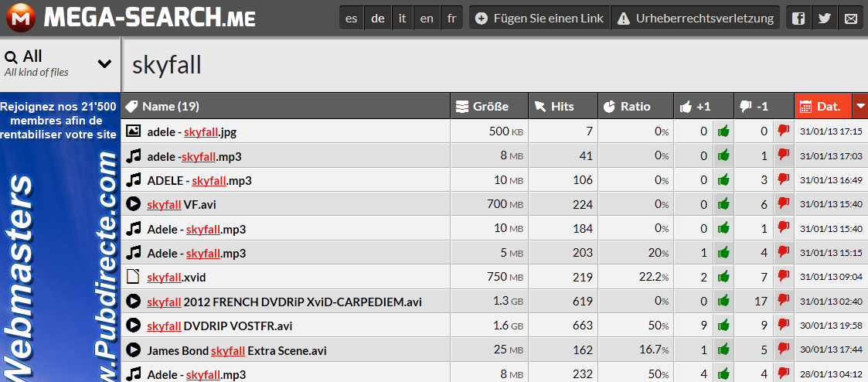Switch language to en

pos(426,19)
